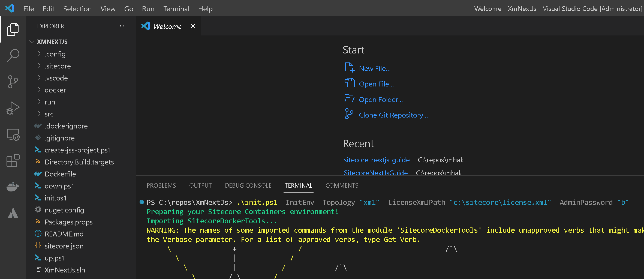The image size is (644, 279).
Task: Select the Welcome editor tab
Action: (x=167, y=26)
